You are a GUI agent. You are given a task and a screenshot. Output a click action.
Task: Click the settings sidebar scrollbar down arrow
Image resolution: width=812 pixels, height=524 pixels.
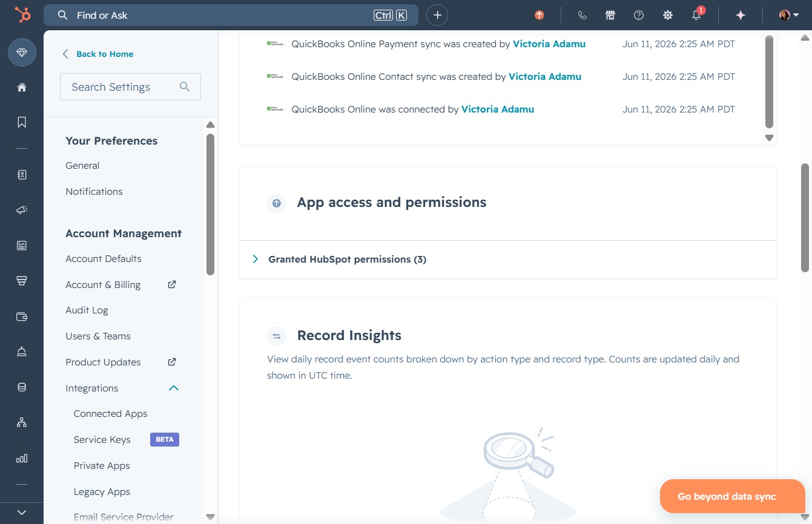210,517
